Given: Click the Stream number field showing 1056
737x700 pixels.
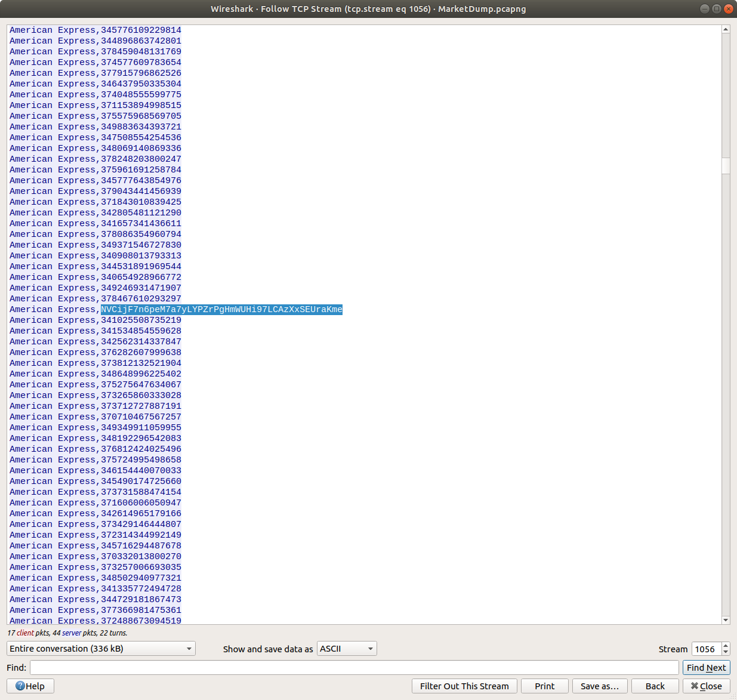Looking at the screenshot, I should pos(705,649).
